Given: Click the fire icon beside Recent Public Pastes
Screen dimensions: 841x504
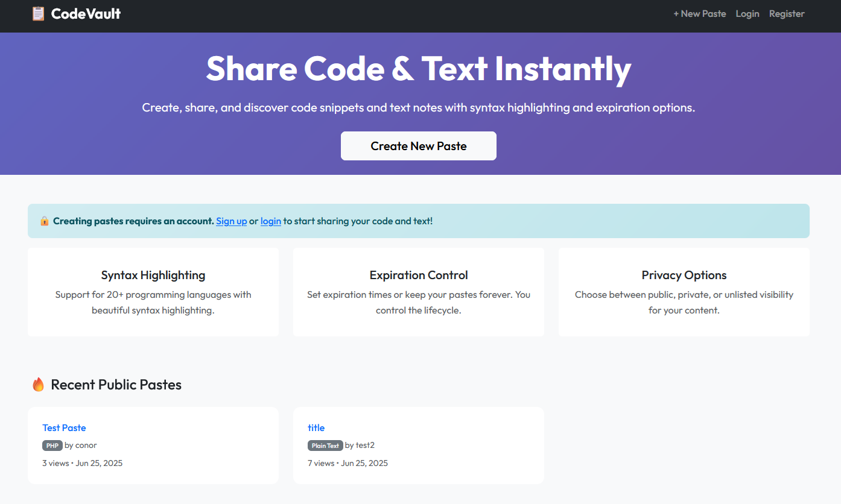Looking at the screenshot, I should pos(38,385).
